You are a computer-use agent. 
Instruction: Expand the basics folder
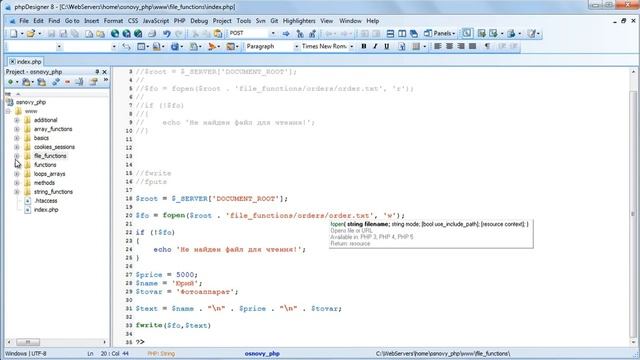[17, 138]
